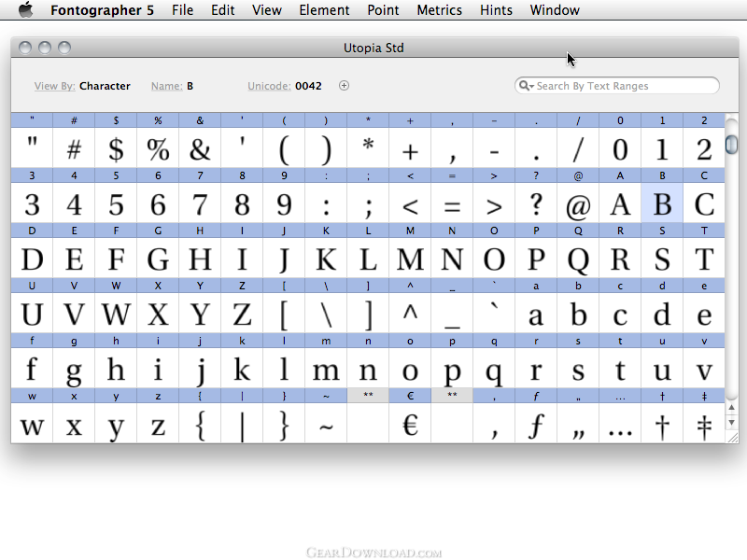Image resolution: width=747 pixels, height=560 pixels.
Task: Select the glyph cell for lowercase g
Action: [74, 369]
